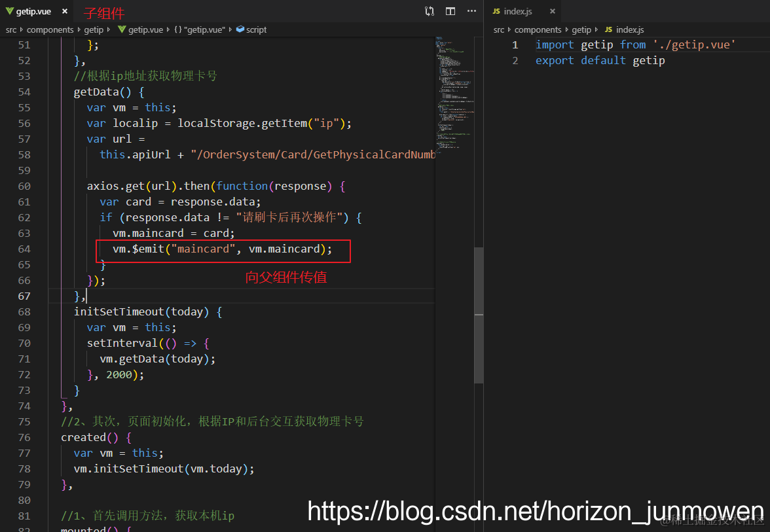770x532 pixels.
Task: Switch to the index.js editor tab
Action: pyautogui.click(x=518, y=10)
